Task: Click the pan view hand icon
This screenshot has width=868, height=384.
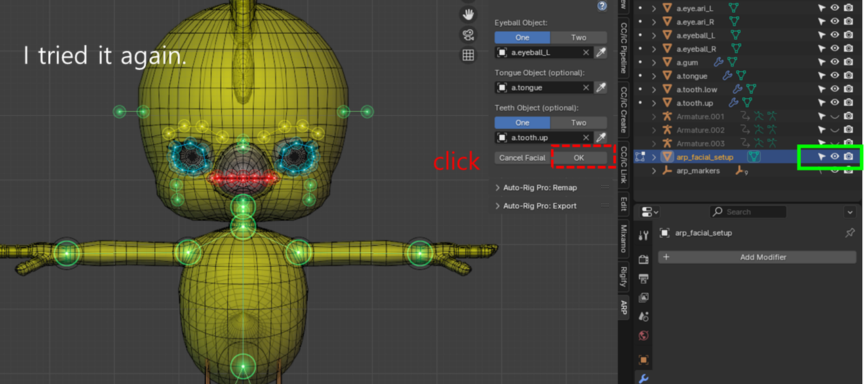Action: click(x=468, y=14)
